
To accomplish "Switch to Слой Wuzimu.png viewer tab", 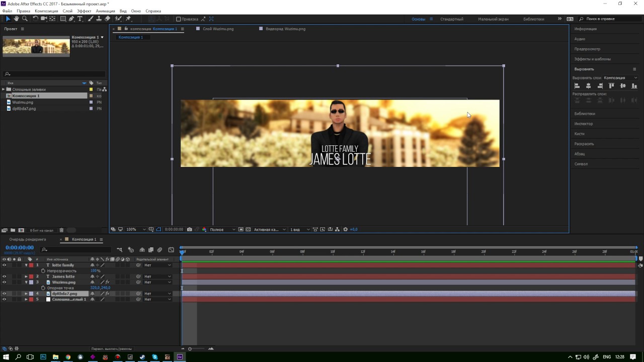I will pos(218,29).
